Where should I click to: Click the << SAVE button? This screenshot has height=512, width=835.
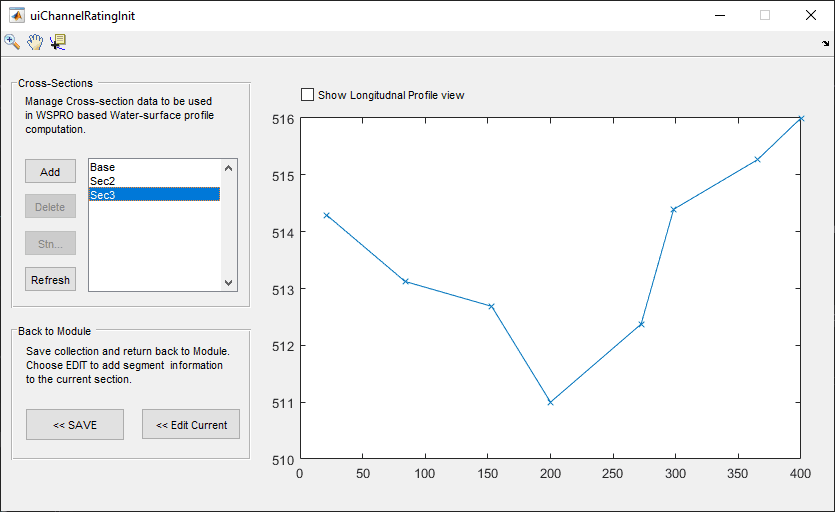point(75,425)
